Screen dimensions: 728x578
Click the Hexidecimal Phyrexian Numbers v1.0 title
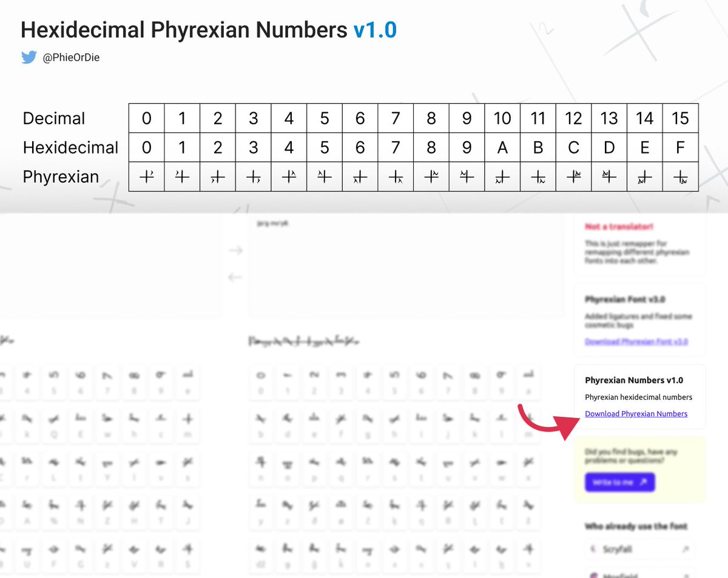pyautogui.click(x=209, y=29)
